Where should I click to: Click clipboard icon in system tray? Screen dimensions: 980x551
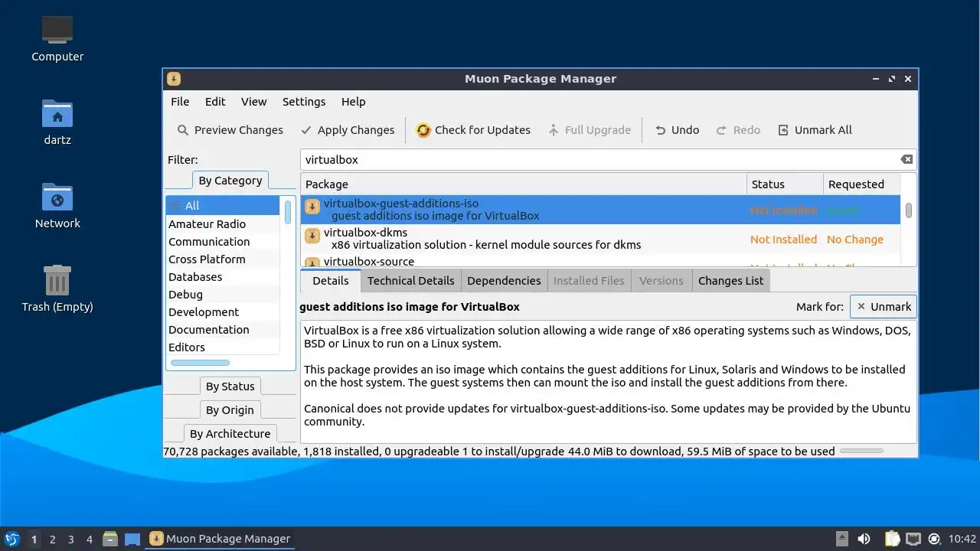pyautogui.click(x=892, y=539)
